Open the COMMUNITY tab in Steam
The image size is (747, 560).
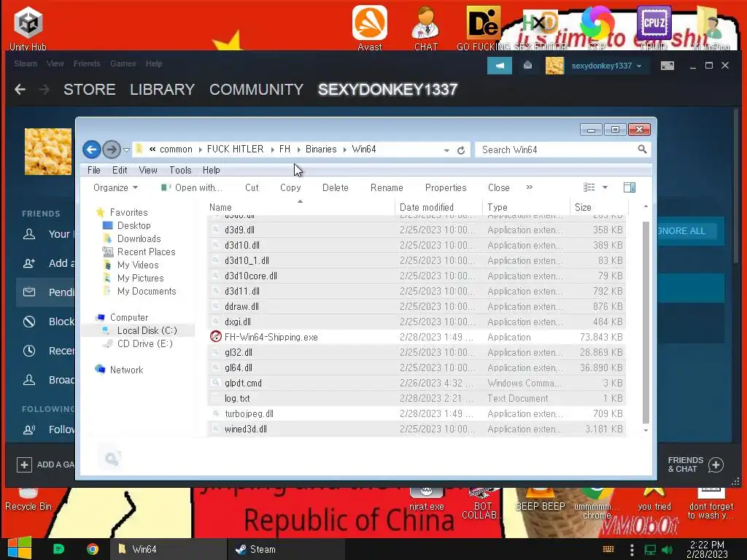(256, 89)
